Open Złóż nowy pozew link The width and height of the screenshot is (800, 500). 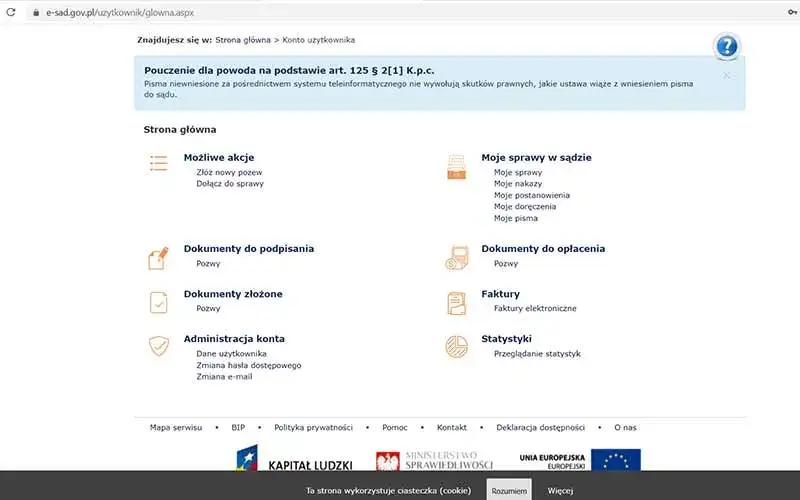click(229, 172)
